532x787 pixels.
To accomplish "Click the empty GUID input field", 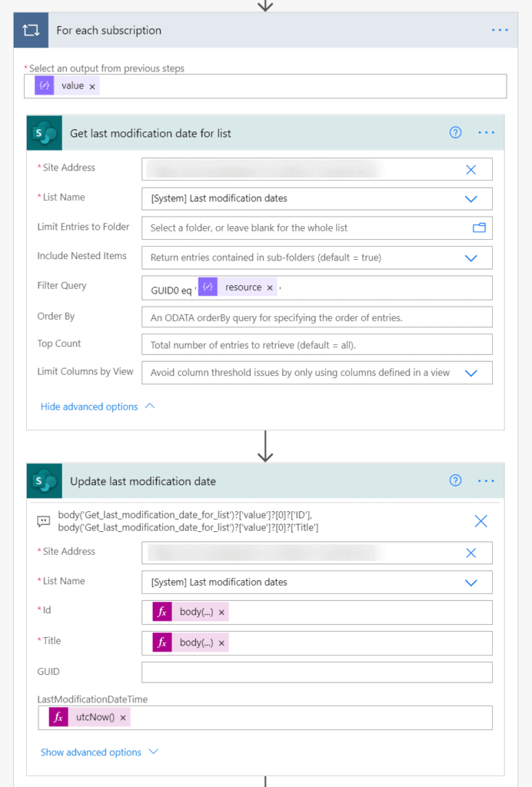I will click(317, 672).
